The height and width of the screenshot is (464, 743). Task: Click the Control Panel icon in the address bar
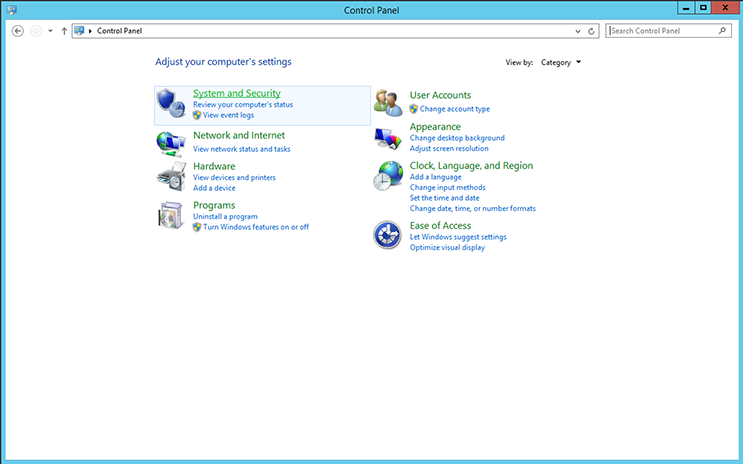click(79, 31)
